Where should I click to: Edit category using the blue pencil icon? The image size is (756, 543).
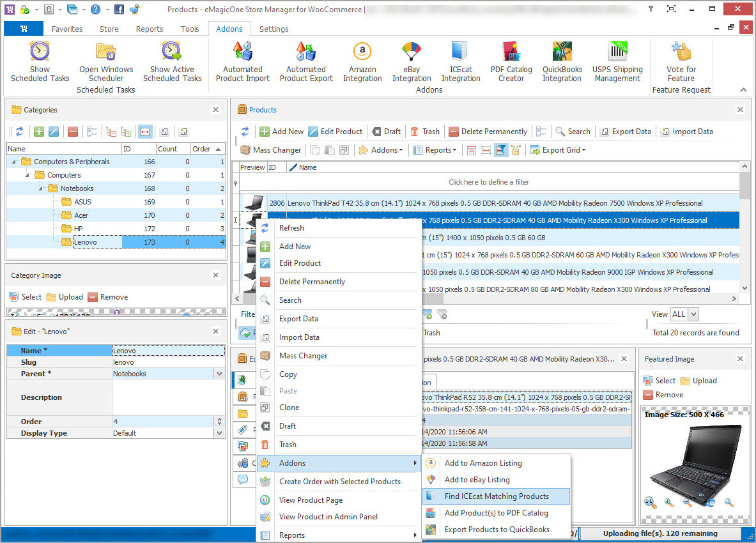click(54, 132)
